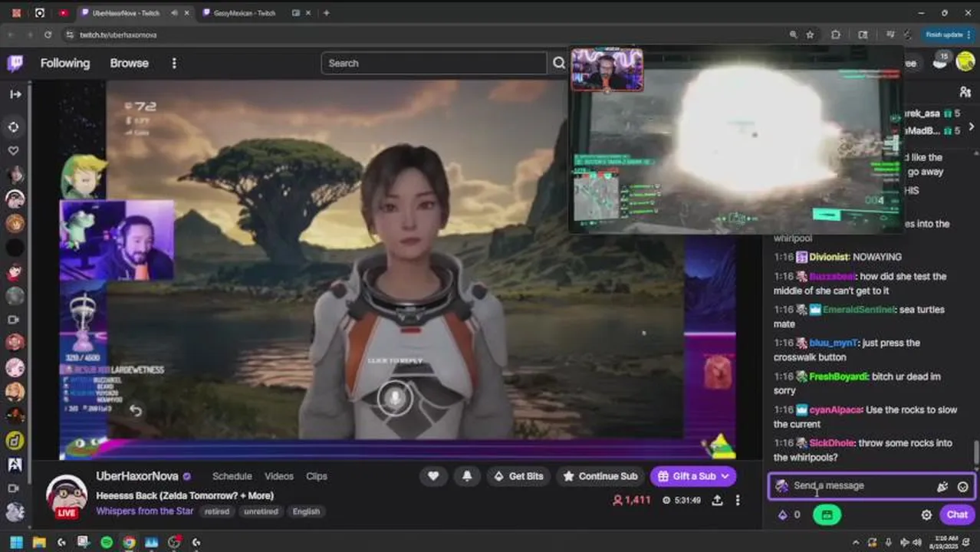
Task: Open Gift a Sub dropdown
Action: pos(693,476)
